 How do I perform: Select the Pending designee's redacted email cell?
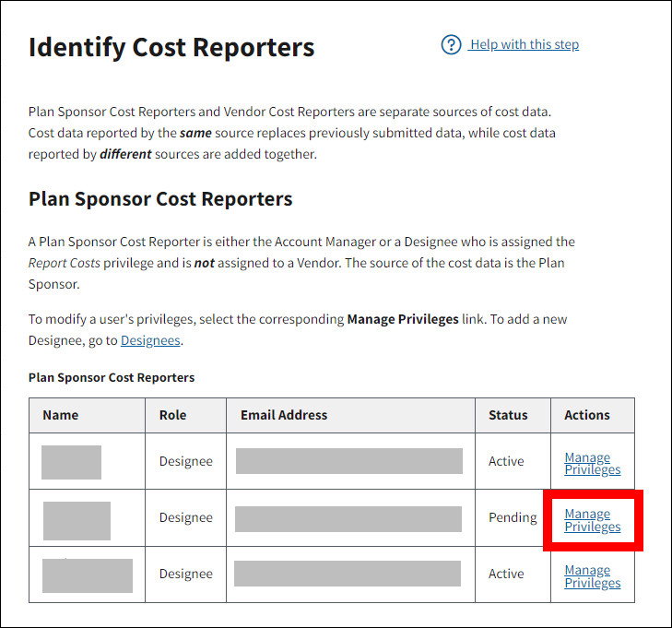click(x=348, y=519)
